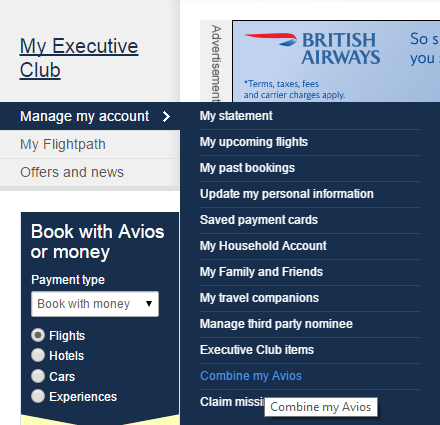The width and height of the screenshot is (440, 425).
Task: Select the Cars radio button
Action: (38, 376)
